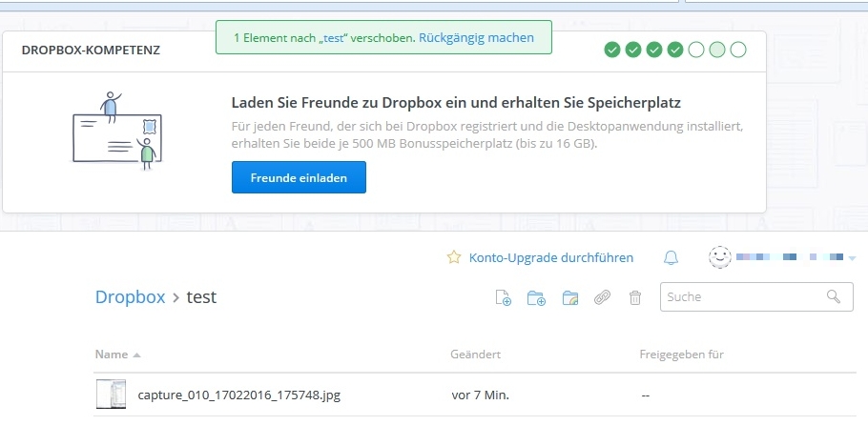868x446 pixels.
Task: Open capture_010_17022016_175748.jpg thumbnail
Action: [x=111, y=395]
